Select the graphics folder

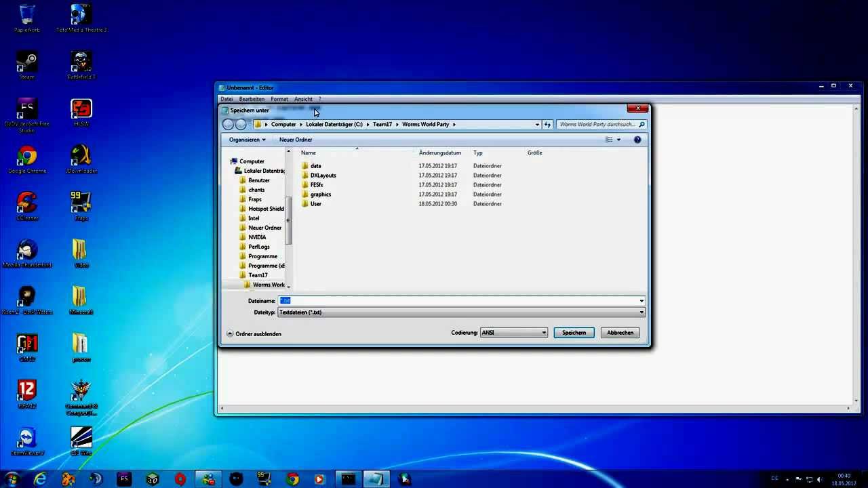pos(321,195)
